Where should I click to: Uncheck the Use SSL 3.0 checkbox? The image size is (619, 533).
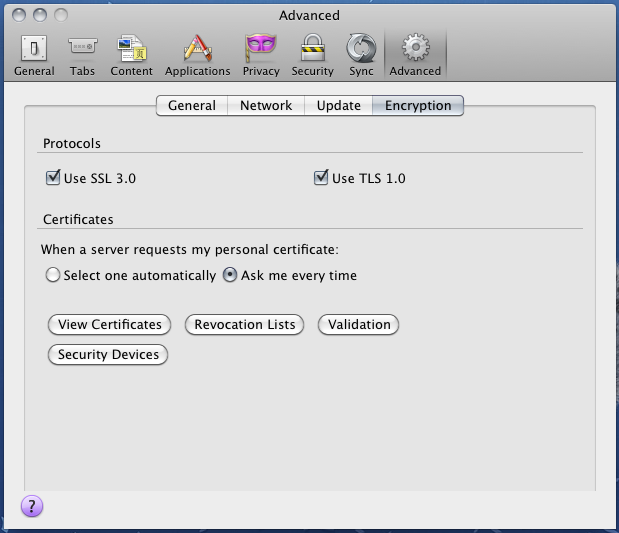tap(53, 178)
